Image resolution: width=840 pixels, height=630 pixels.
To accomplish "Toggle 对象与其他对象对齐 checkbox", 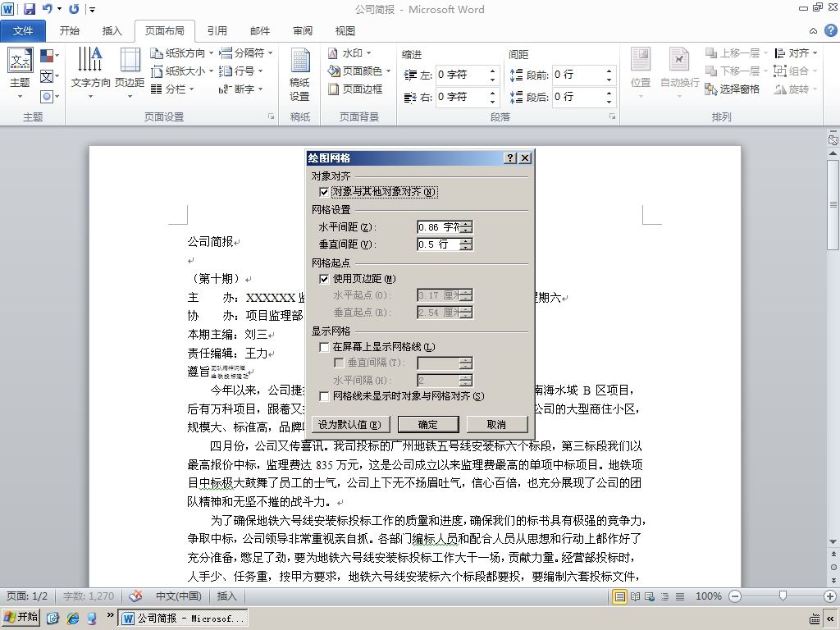I will click(324, 192).
